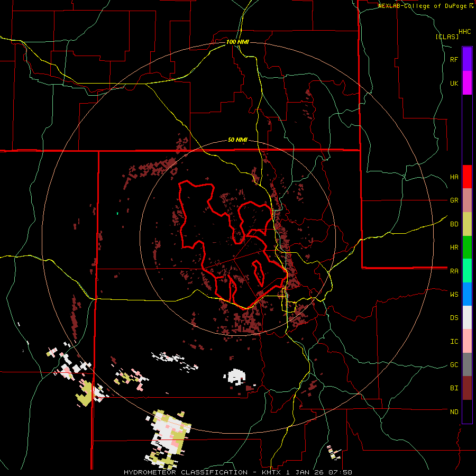Click the white DS legend swatch
This screenshot has height=476, width=476.
point(467,318)
